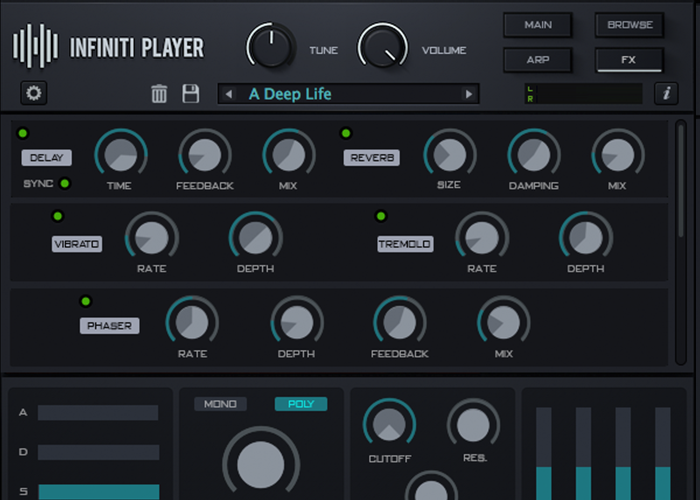Toggle the delay Sync LED
This screenshot has width=700, height=500.
[65, 183]
